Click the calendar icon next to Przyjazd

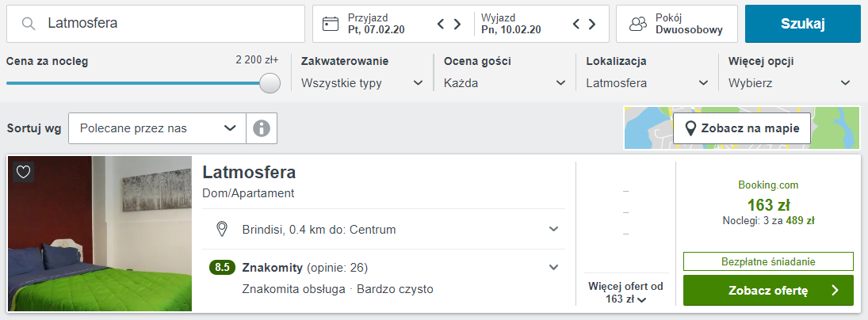coord(331,24)
